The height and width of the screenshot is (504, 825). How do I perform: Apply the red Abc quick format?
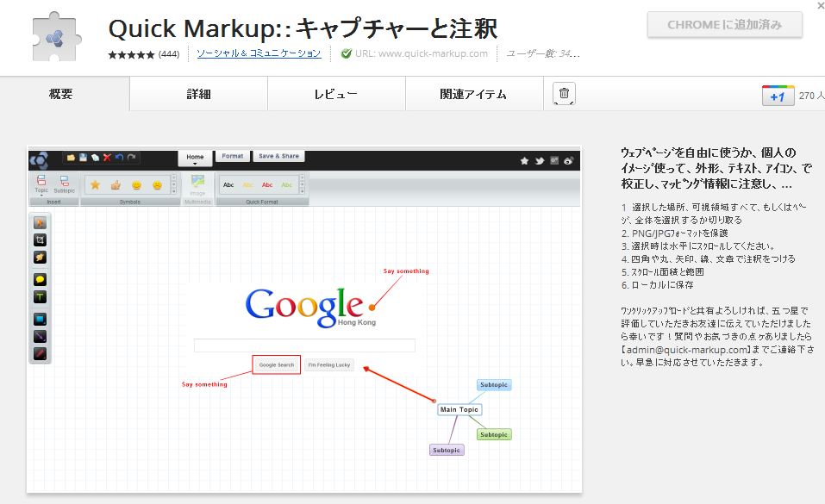[x=267, y=185]
